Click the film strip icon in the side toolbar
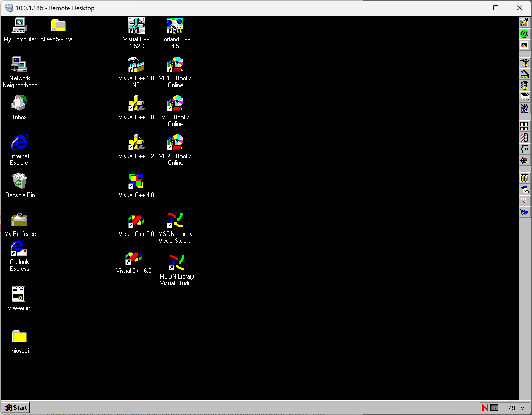532x415 pixels. click(524, 178)
